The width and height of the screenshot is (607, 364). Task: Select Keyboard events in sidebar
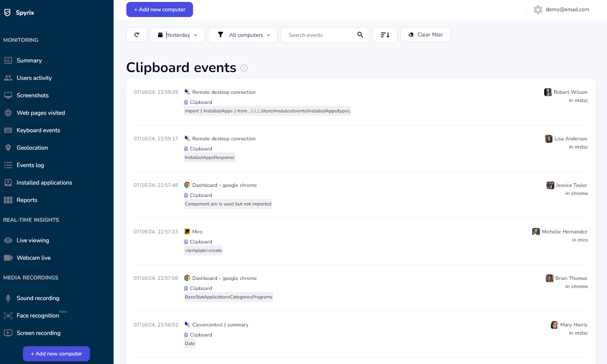38,130
